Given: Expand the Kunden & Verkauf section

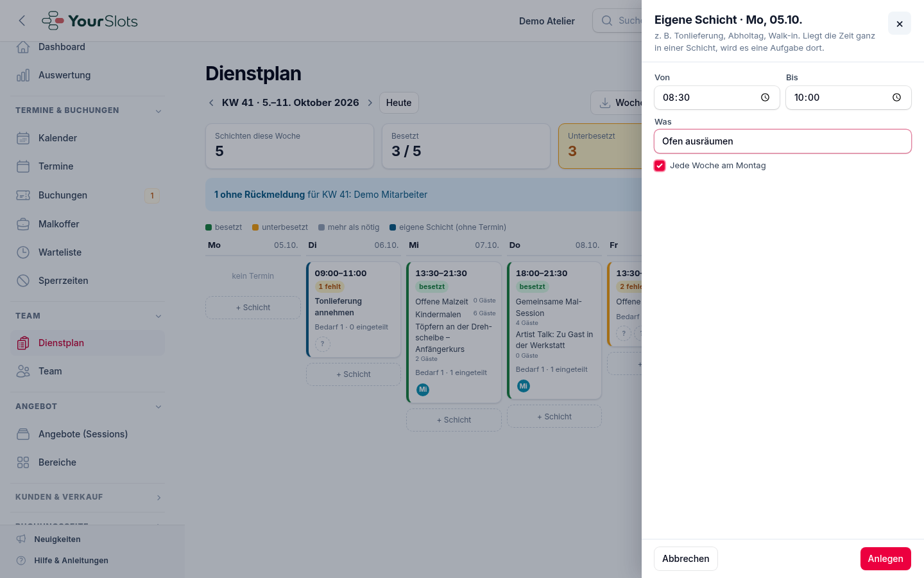Looking at the screenshot, I should coord(158,498).
